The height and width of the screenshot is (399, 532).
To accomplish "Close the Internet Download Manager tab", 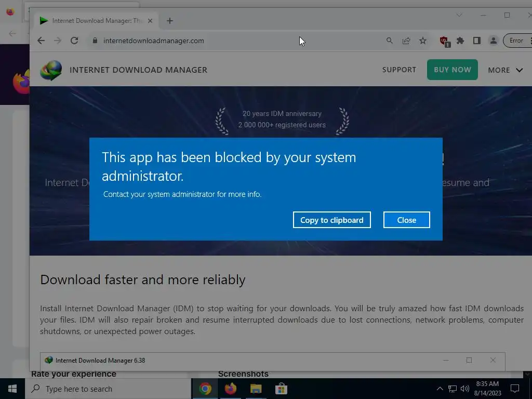I will 150,21.
